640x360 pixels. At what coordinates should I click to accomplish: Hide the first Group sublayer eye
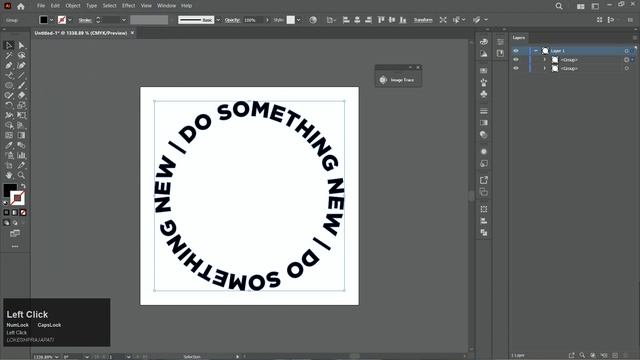coord(516,60)
